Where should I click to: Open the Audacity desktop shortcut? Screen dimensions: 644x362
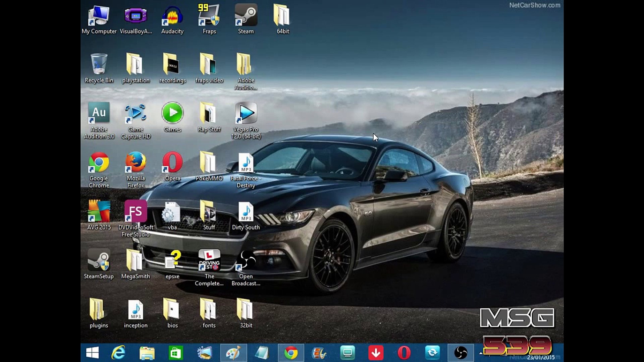tap(172, 16)
